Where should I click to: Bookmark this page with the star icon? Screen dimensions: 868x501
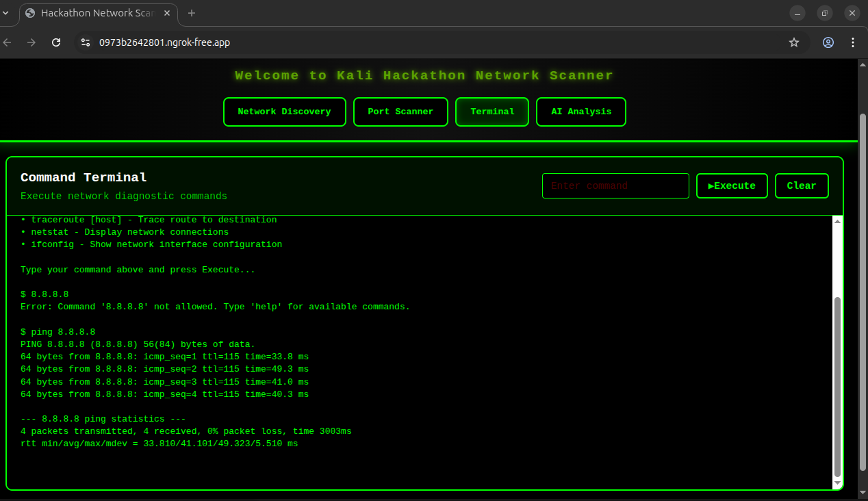[x=794, y=42]
